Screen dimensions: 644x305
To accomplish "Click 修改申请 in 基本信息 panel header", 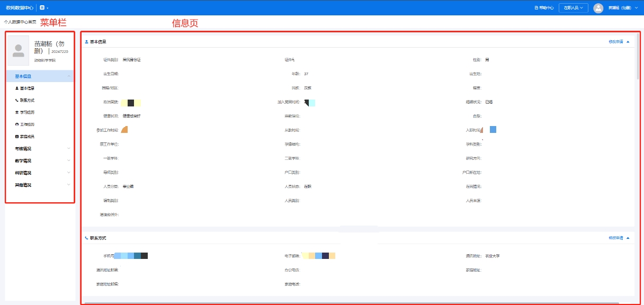I will coord(615,41).
